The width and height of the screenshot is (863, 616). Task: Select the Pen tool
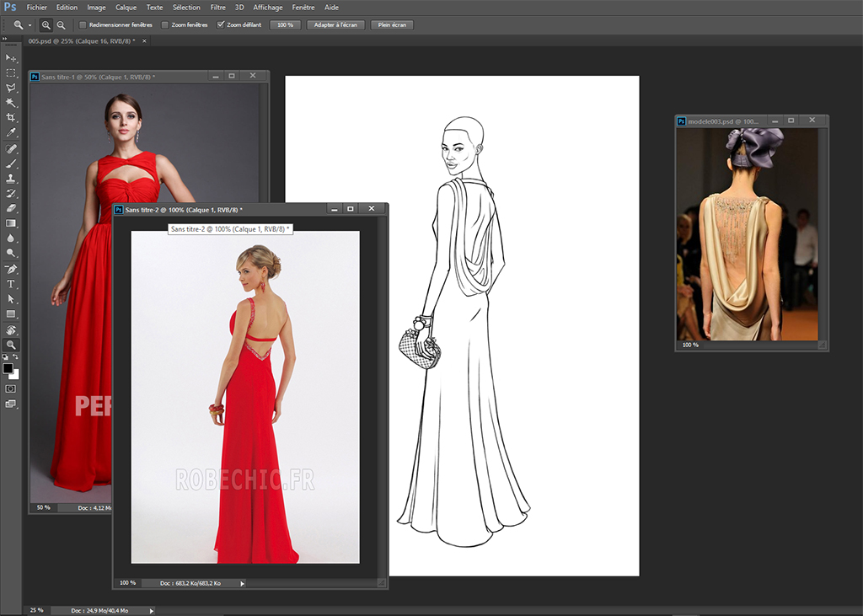[11, 269]
